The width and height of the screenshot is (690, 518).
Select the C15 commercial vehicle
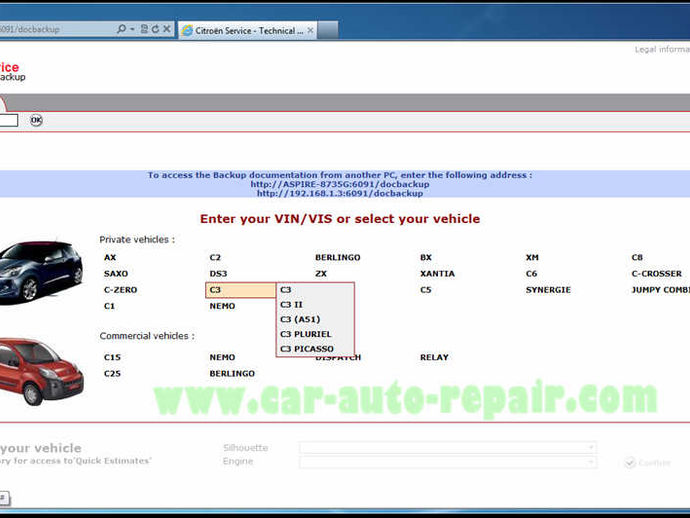(112, 357)
